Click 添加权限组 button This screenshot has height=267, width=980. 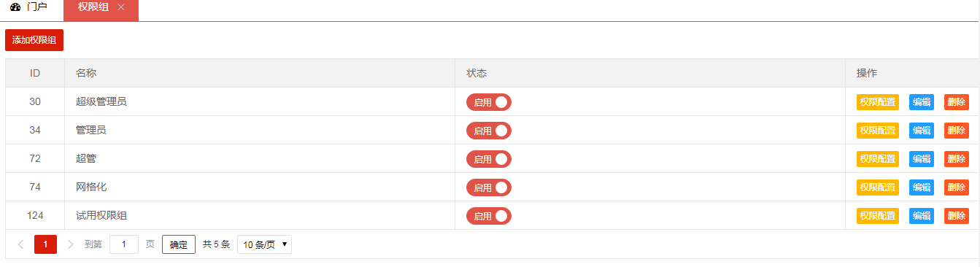click(34, 40)
